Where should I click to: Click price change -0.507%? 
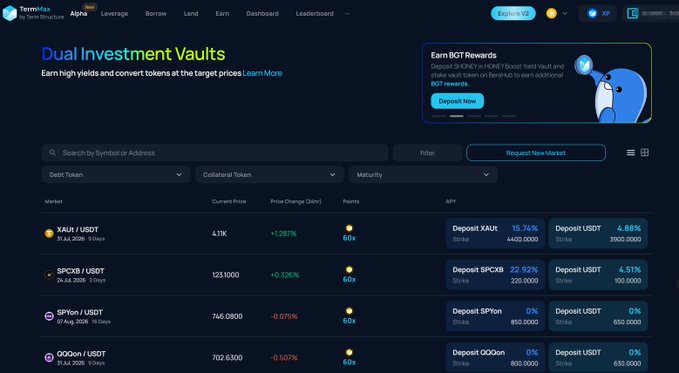click(x=284, y=357)
